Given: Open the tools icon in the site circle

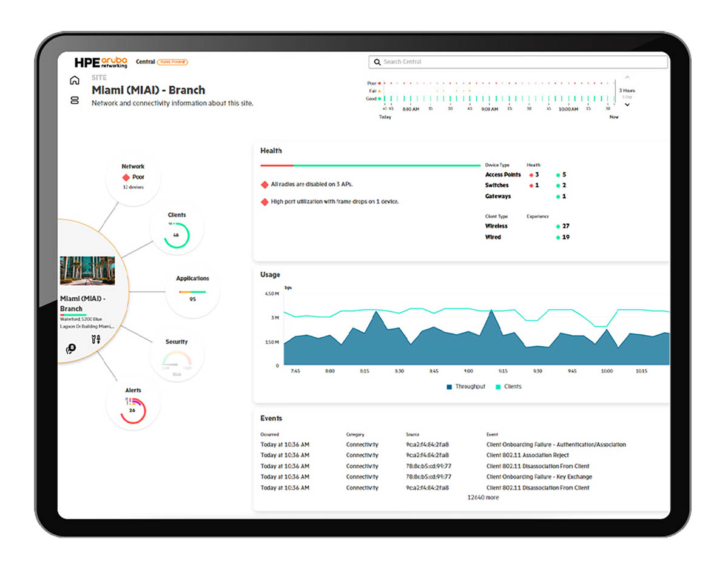Looking at the screenshot, I should 95,339.
